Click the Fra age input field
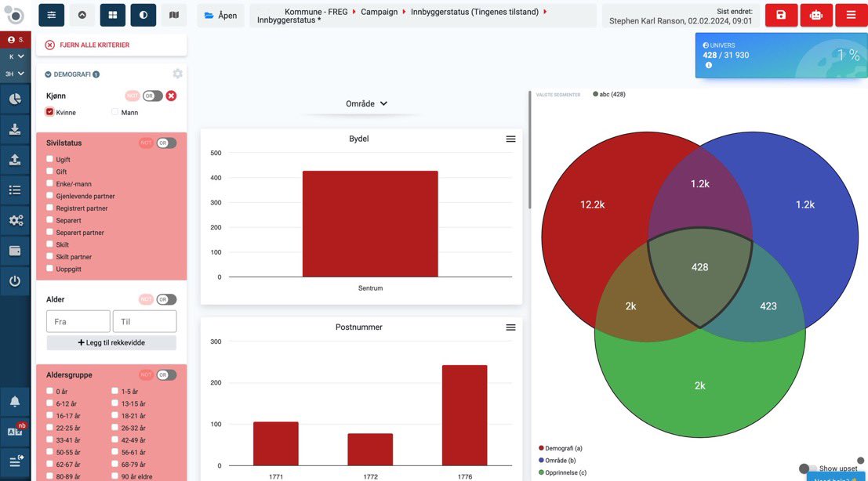 [78, 321]
